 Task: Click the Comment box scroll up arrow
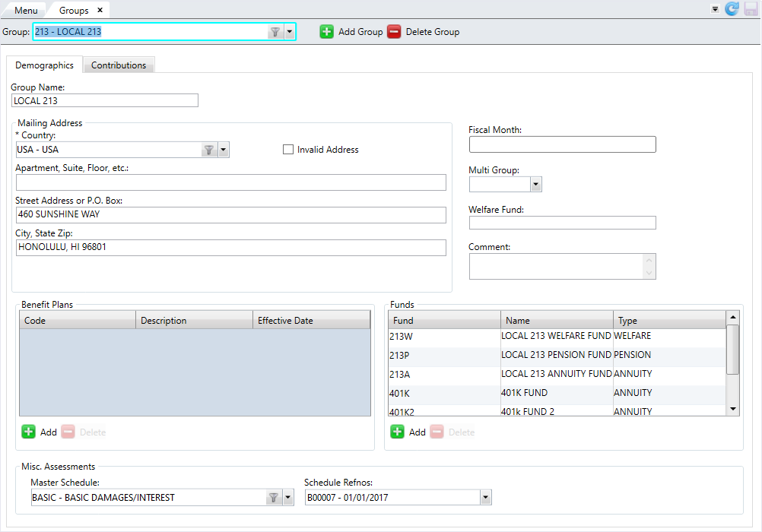pos(649,260)
